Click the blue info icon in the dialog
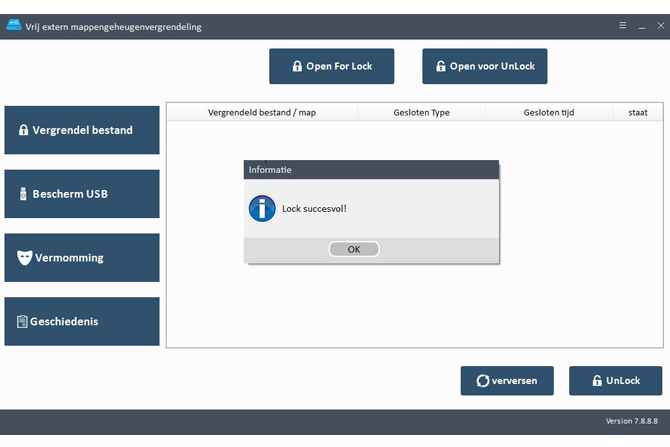 pos(262,208)
